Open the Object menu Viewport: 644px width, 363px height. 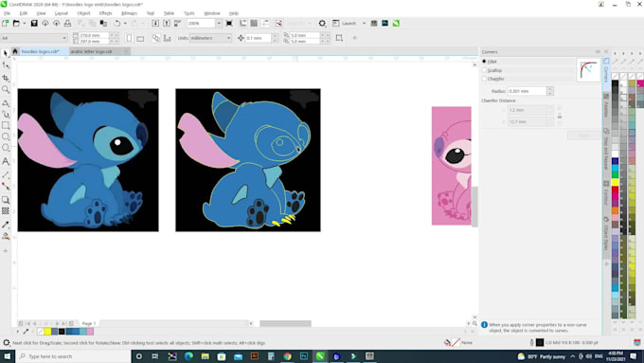(x=83, y=13)
